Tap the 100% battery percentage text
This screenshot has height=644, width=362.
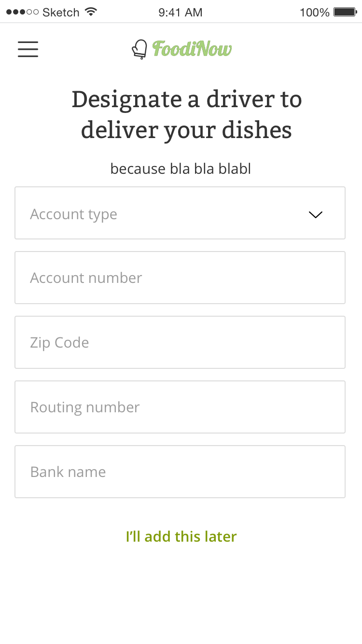click(315, 13)
